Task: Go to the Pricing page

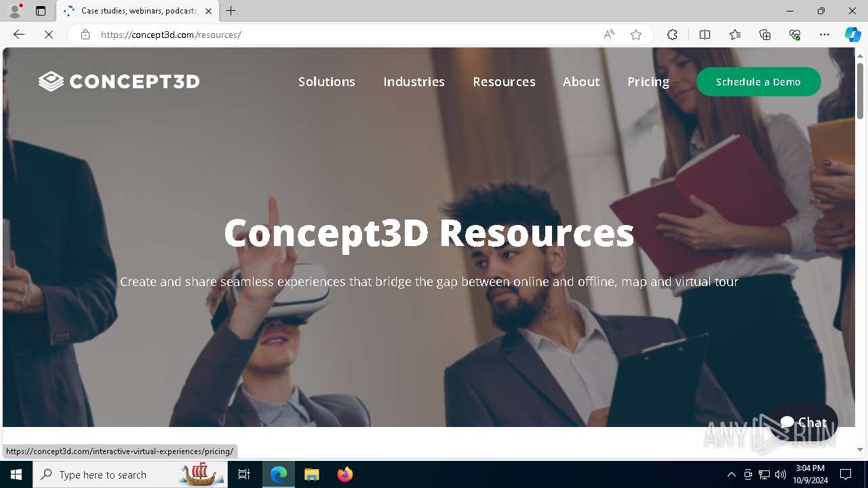Action: pos(648,81)
